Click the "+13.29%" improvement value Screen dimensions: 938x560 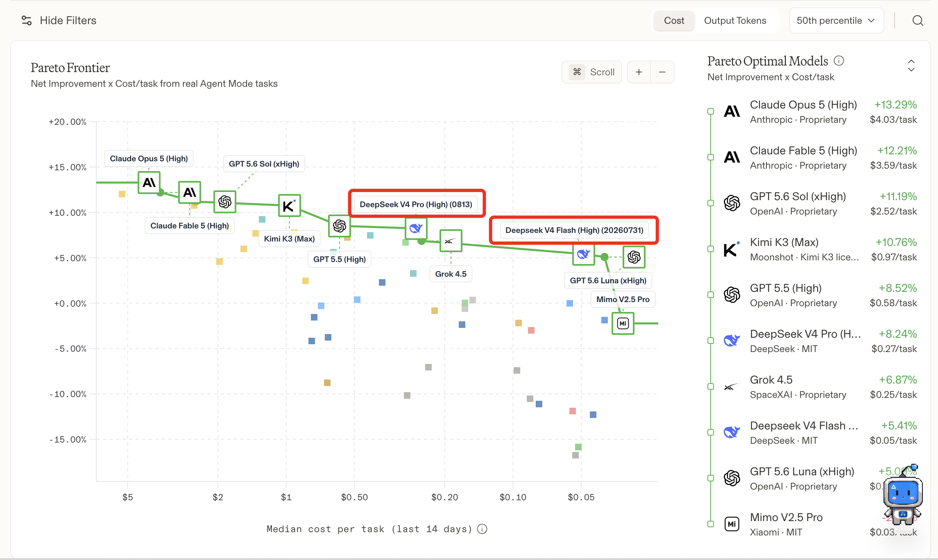(896, 105)
